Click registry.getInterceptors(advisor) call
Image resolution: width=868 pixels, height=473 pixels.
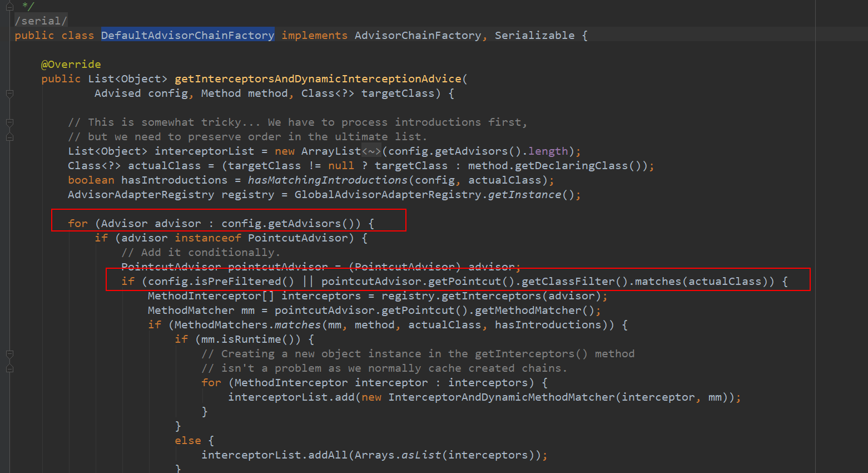tap(491, 295)
